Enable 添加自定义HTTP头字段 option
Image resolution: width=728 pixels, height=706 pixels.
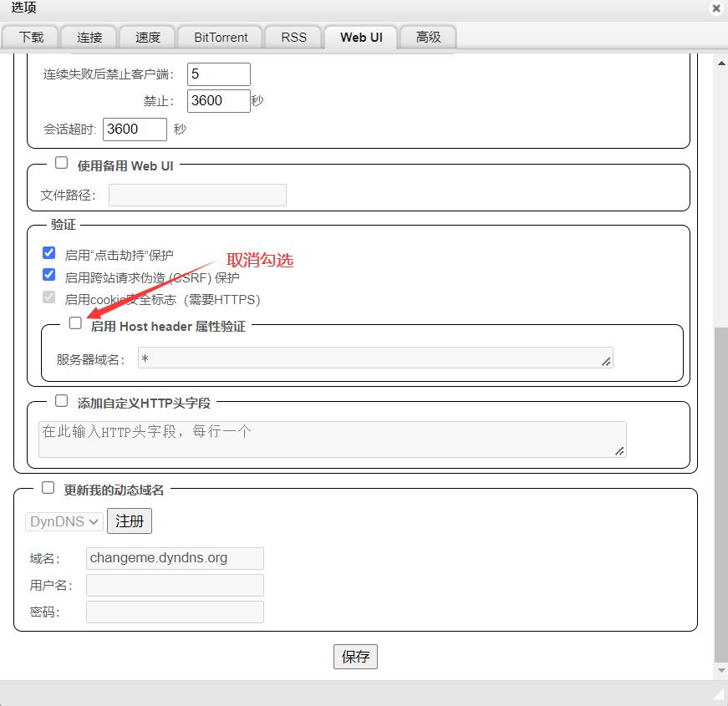pyautogui.click(x=61, y=400)
